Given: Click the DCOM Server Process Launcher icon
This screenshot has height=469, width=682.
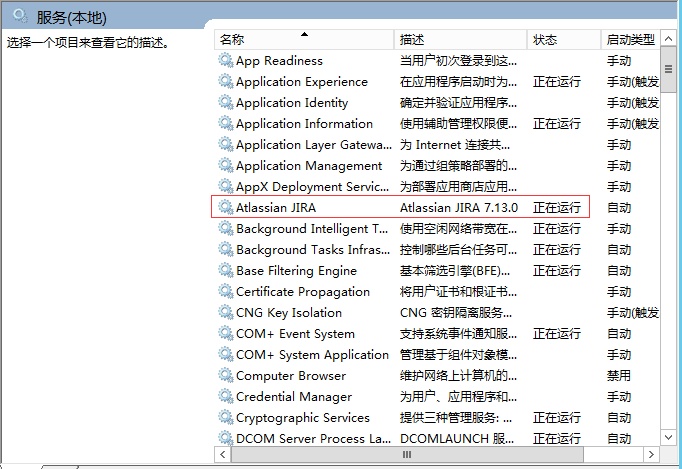Looking at the screenshot, I should [x=226, y=438].
